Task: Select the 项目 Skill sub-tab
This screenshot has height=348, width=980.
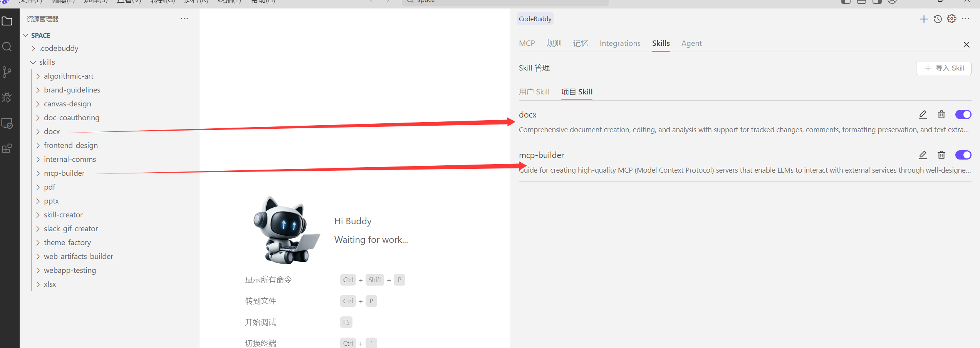Action: [577, 92]
